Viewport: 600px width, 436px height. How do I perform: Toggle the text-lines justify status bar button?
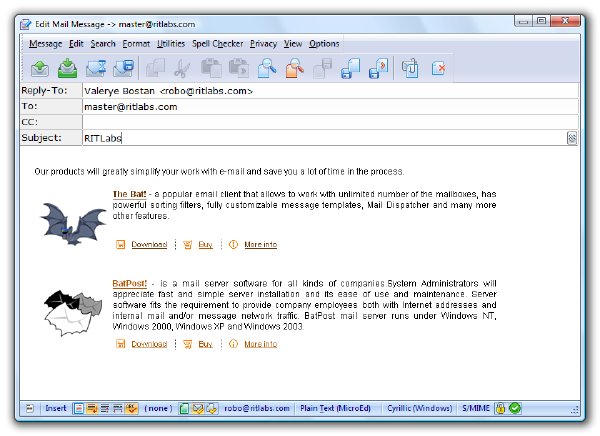click(x=104, y=408)
